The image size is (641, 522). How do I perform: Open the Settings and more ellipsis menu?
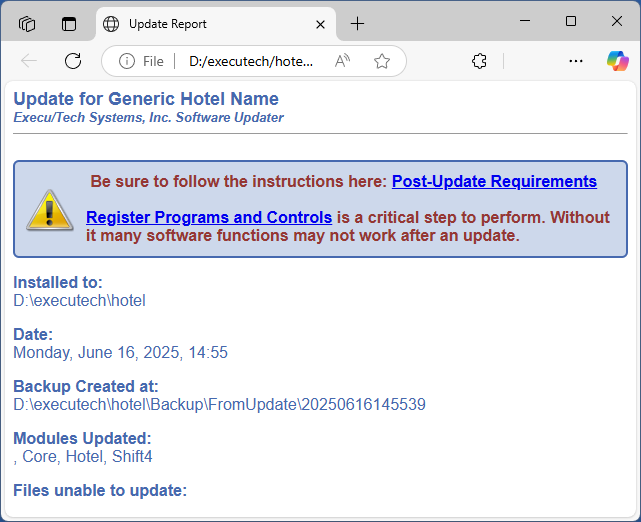(x=576, y=61)
